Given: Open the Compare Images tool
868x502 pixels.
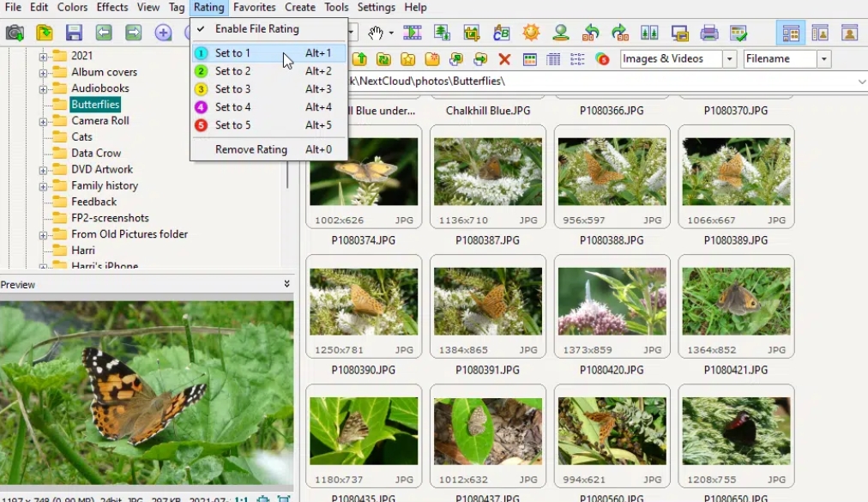Looking at the screenshot, I should [x=650, y=33].
